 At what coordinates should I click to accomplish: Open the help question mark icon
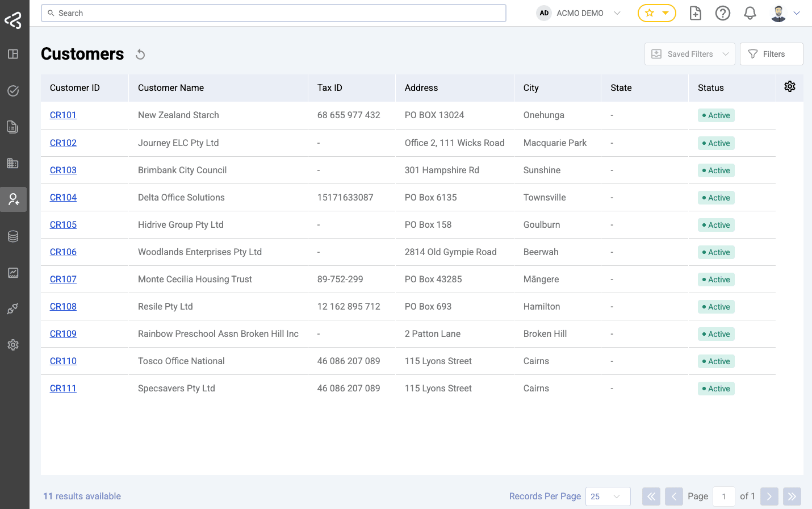(723, 13)
